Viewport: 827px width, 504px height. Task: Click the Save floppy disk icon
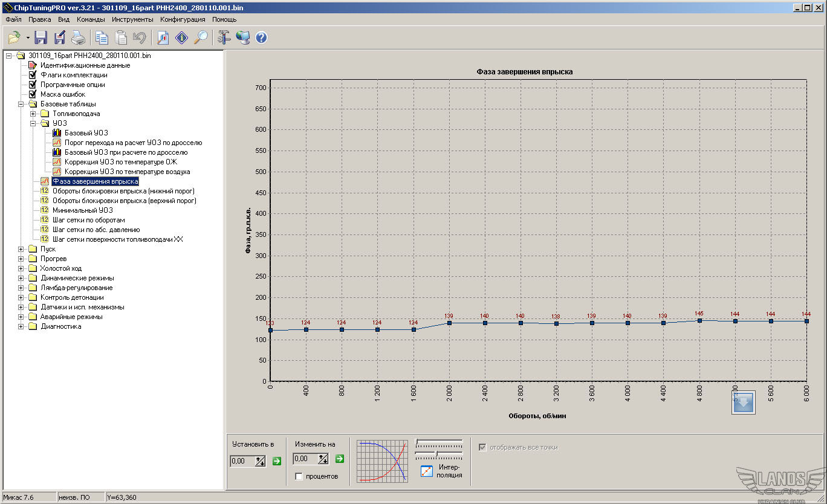(x=41, y=38)
